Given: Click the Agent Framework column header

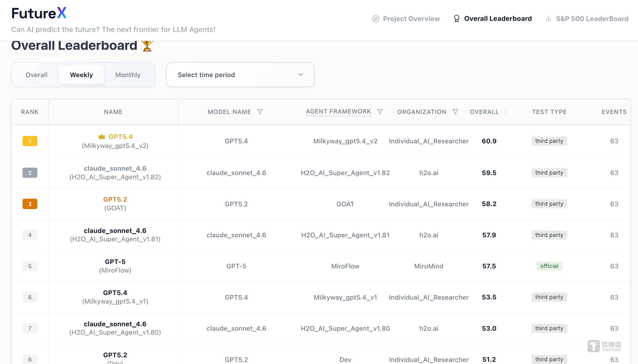Looking at the screenshot, I should coord(338,112).
